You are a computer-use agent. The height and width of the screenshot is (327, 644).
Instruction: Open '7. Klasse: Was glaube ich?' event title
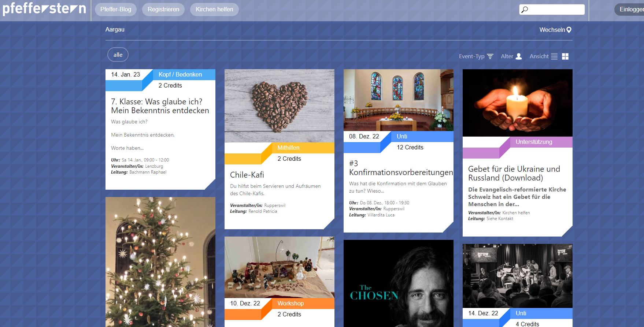coord(160,106)
